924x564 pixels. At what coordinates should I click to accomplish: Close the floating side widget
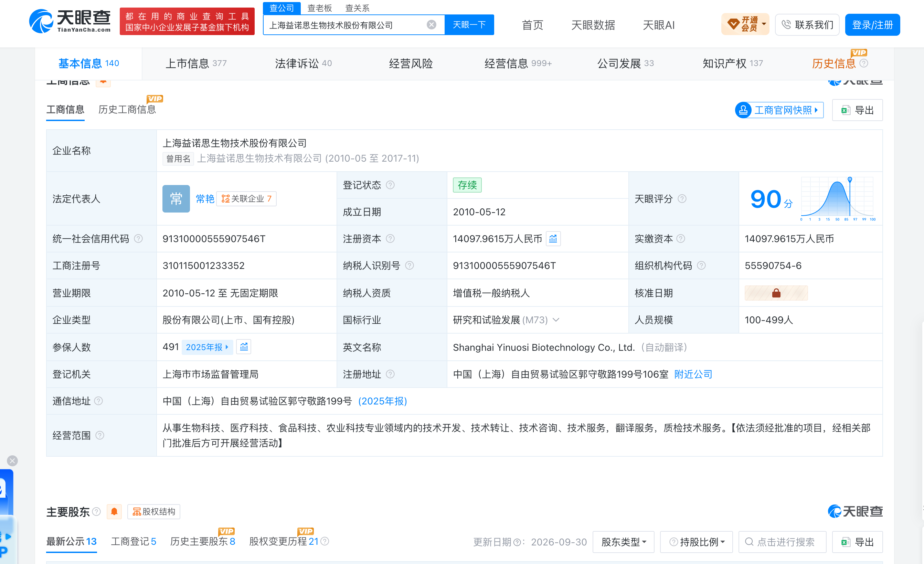(x=12, y=461)
